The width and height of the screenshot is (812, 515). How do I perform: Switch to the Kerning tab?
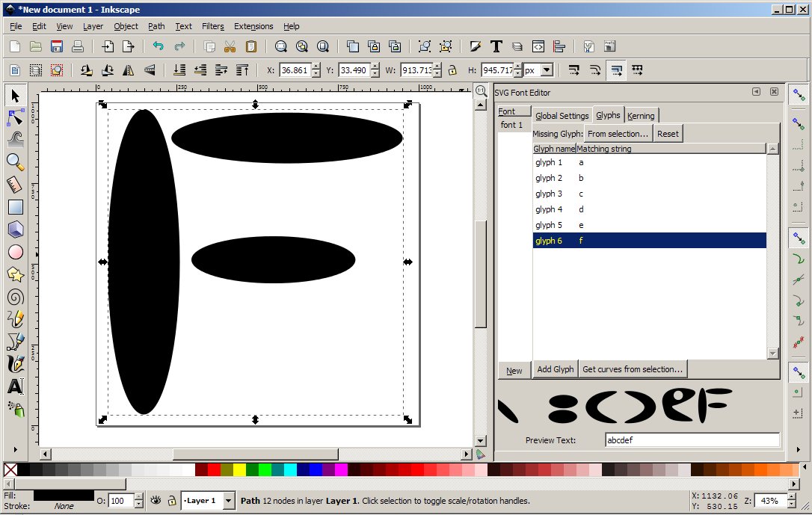tap(642, 115)
